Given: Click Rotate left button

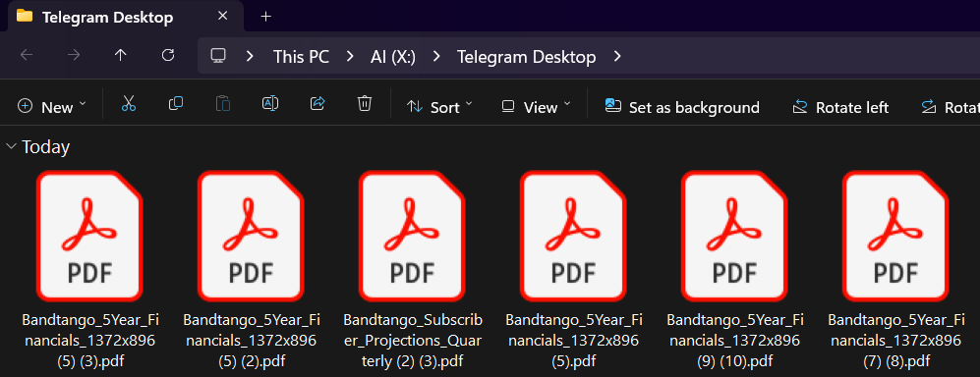Looking at the screenshot, I should click(840, 107).
